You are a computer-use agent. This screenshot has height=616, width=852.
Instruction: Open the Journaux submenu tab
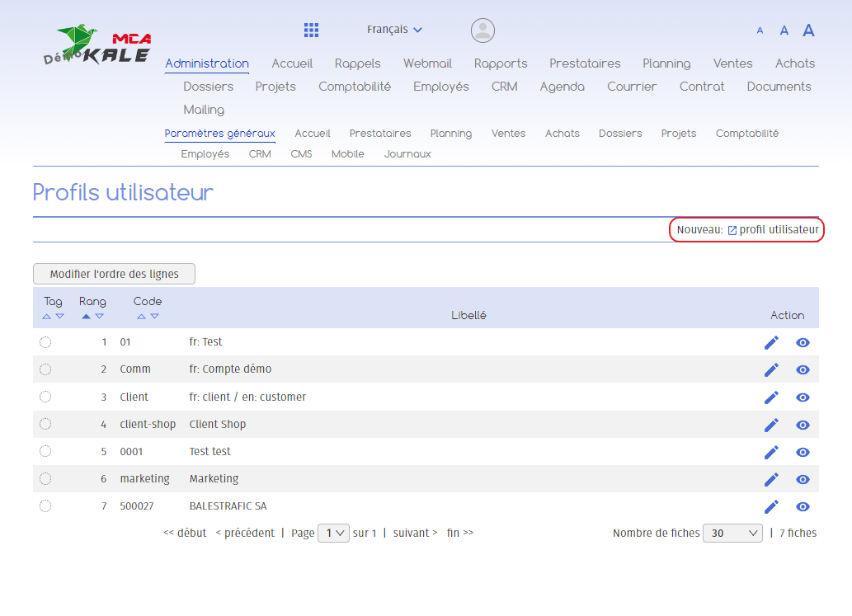tap(407, 154)
